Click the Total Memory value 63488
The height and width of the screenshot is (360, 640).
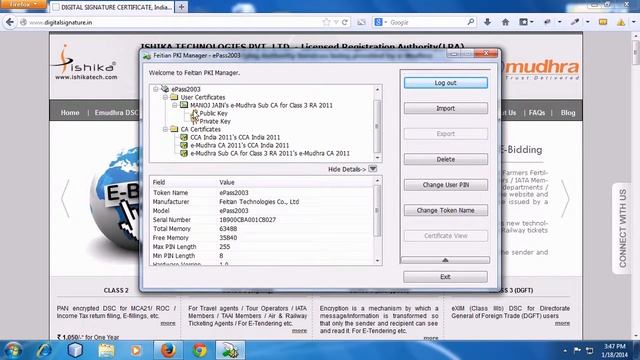click(x=228, y=229)
